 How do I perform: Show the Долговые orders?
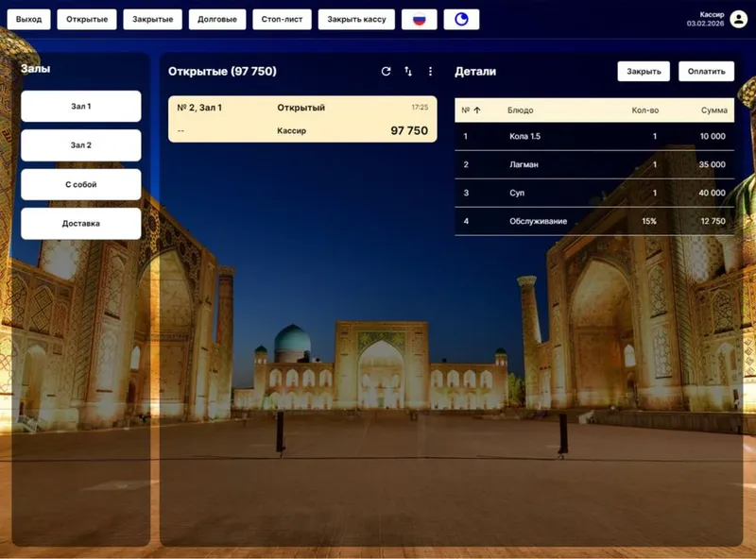tap(217, 19)
